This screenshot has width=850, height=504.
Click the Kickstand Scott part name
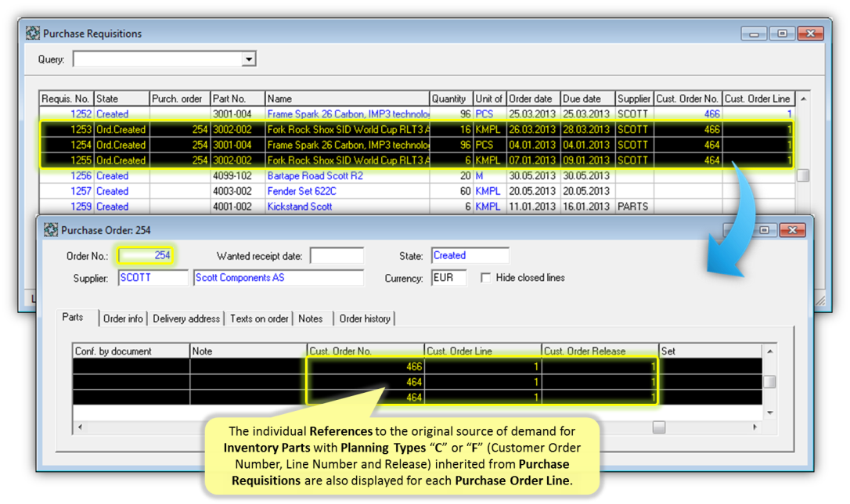point(299,207)
